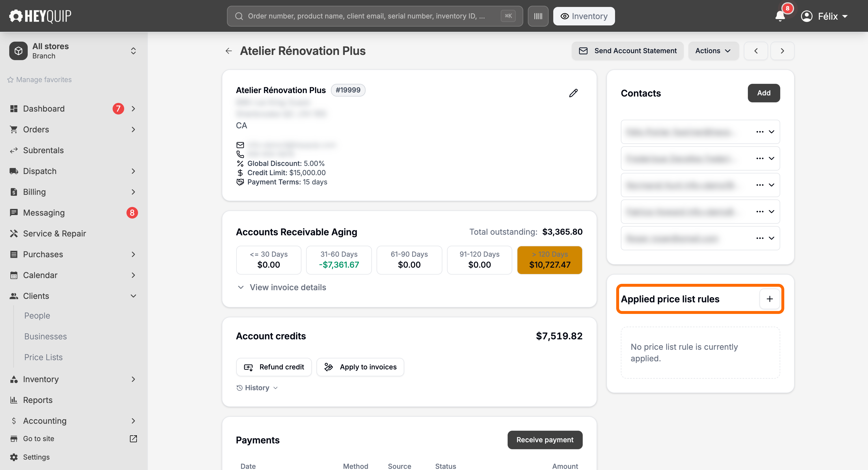Go to previous client with left chevron button
This screenshot has width=868, height=470.
[x=756, y=51]
